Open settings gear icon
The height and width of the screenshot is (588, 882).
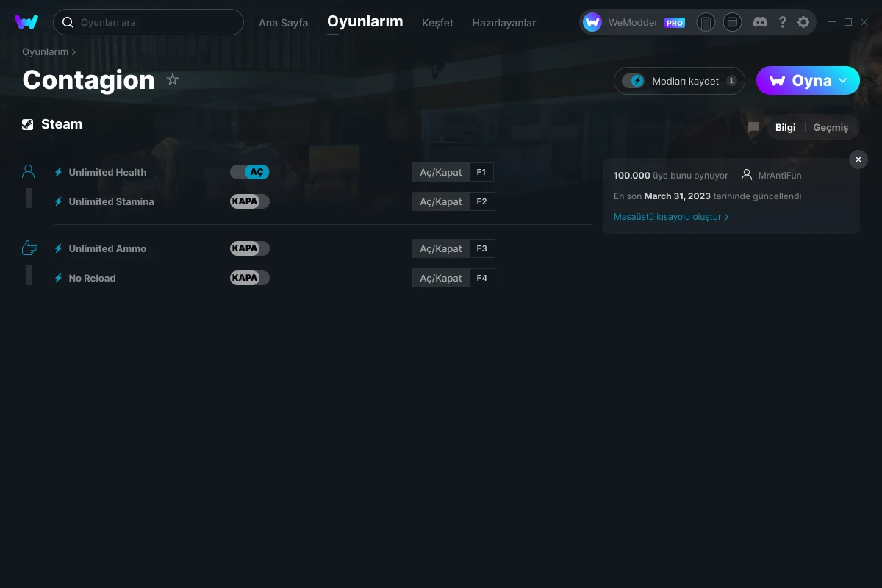803,22
